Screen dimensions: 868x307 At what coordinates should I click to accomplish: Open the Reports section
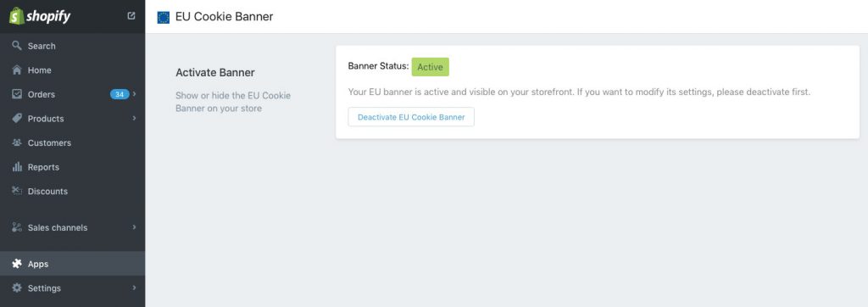(73, 167)
